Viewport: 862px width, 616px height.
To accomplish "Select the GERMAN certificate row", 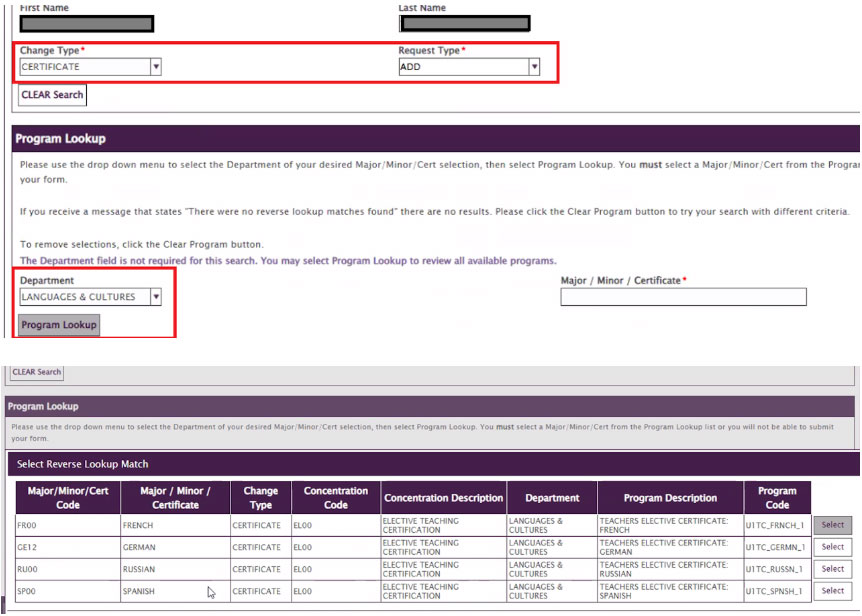I will coord(831,546).
